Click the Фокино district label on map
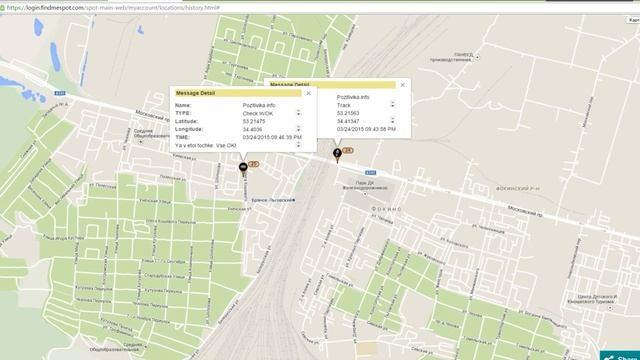 pos(386,209)
